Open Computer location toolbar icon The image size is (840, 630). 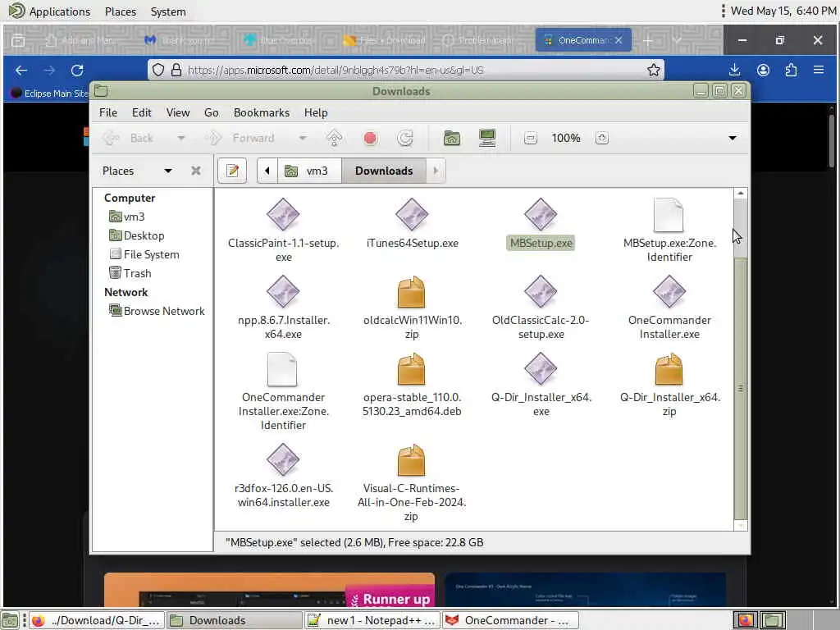pyautogui.click(x=487, y=138)
